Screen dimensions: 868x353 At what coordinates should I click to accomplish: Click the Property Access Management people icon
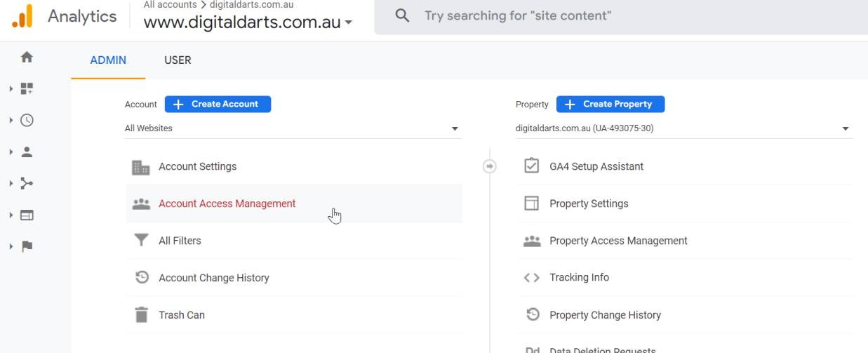(532, 241)
